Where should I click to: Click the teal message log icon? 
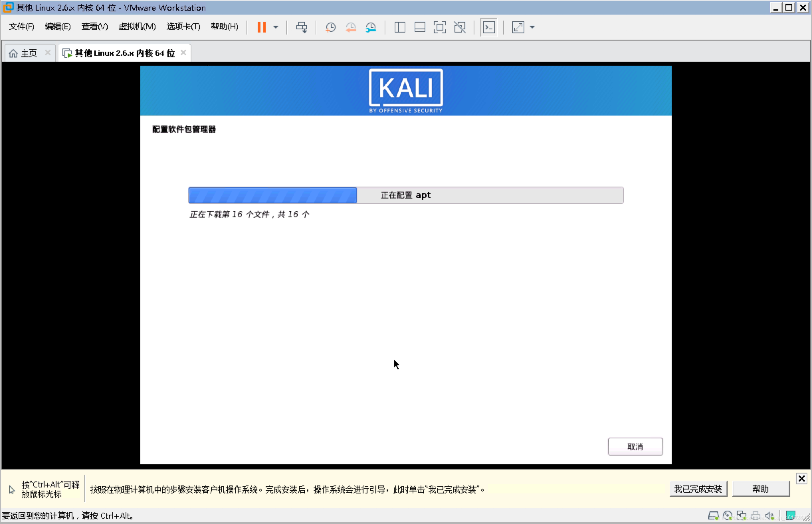[790, 516]
